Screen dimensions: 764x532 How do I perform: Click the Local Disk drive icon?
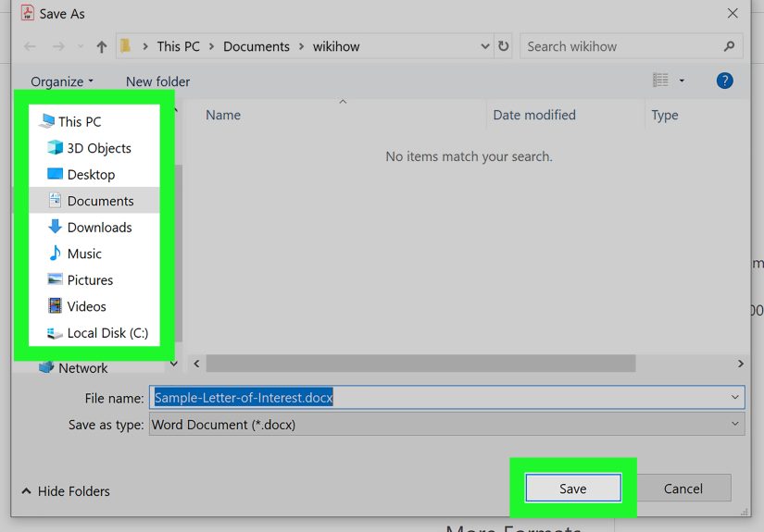pos(55,333)
